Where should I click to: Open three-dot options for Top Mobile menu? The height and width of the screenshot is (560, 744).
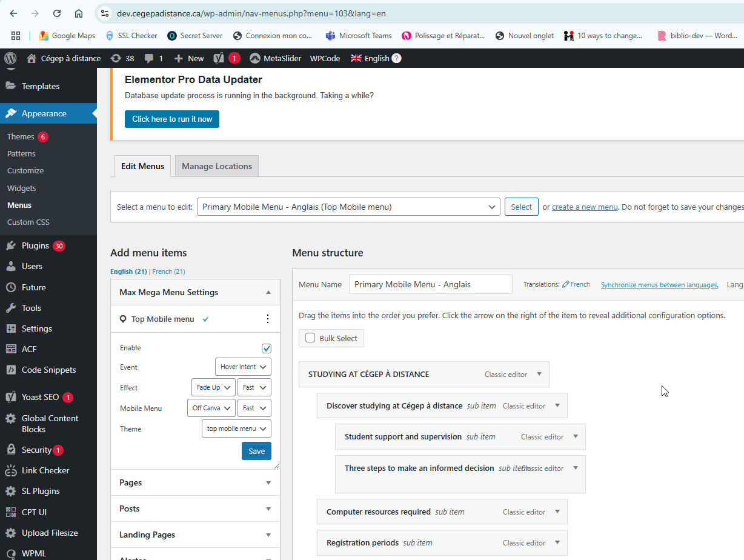(268, 319)
